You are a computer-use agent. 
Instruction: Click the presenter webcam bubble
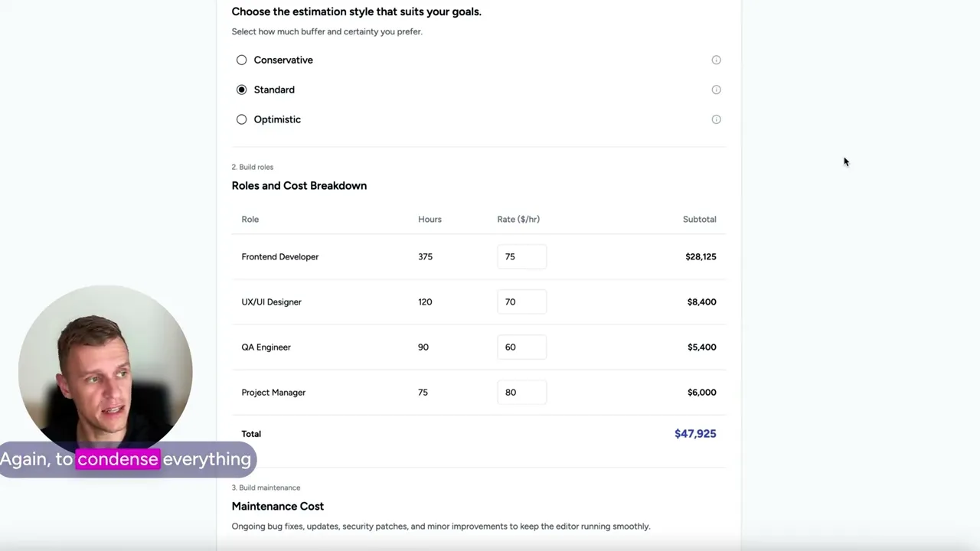click(x=106, y=371)
